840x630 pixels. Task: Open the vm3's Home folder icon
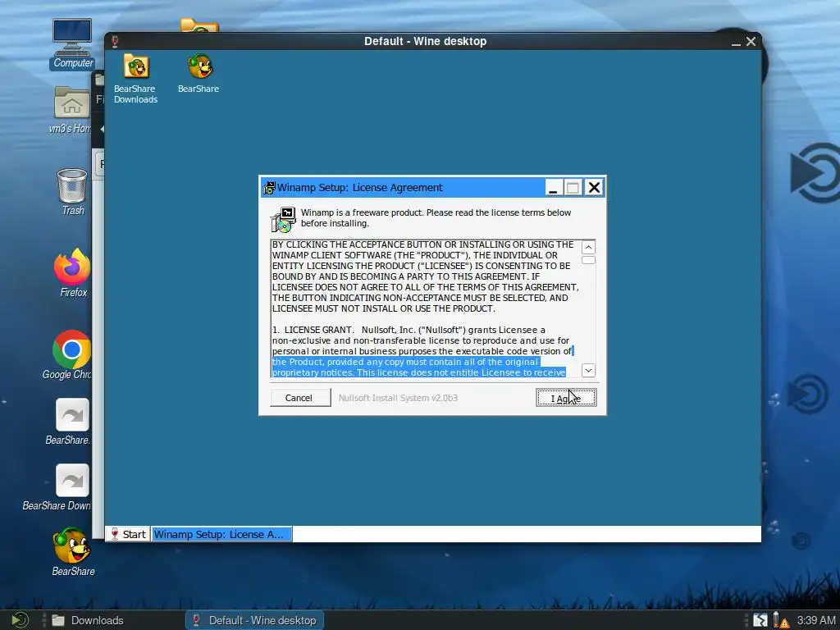(x=71, y=110)
